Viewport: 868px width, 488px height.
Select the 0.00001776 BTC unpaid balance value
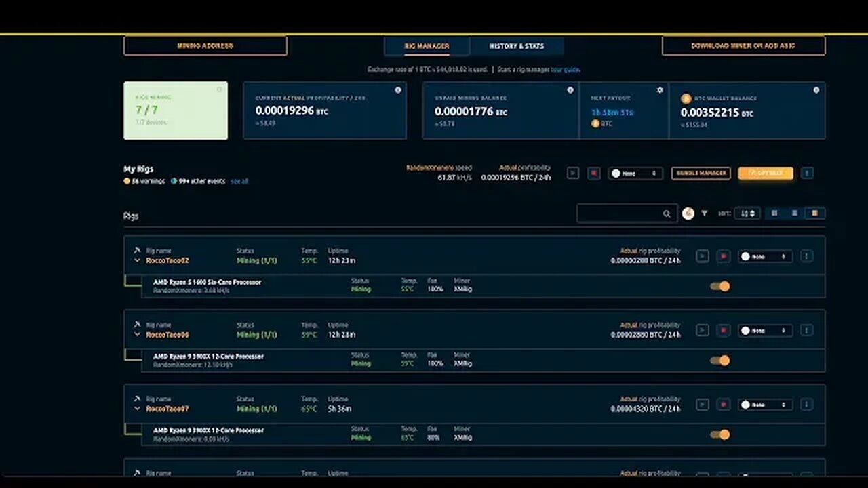(471, 111)
